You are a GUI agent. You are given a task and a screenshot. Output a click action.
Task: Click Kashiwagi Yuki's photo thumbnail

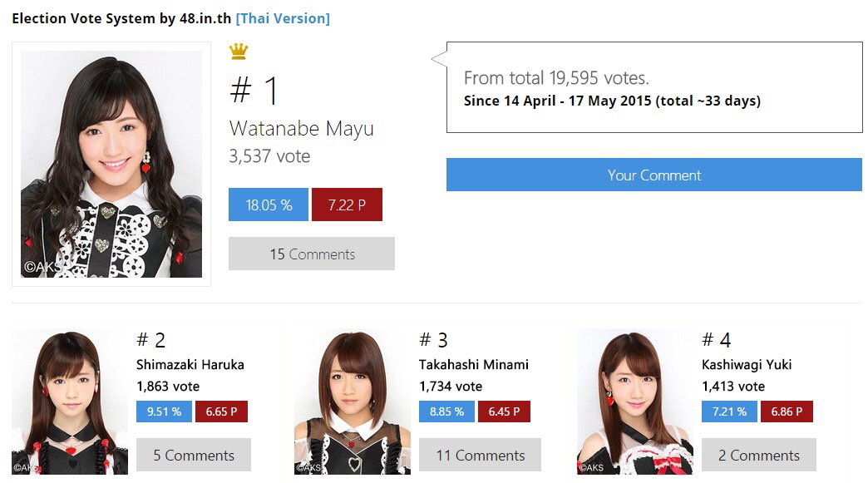[x=635, y=402]
